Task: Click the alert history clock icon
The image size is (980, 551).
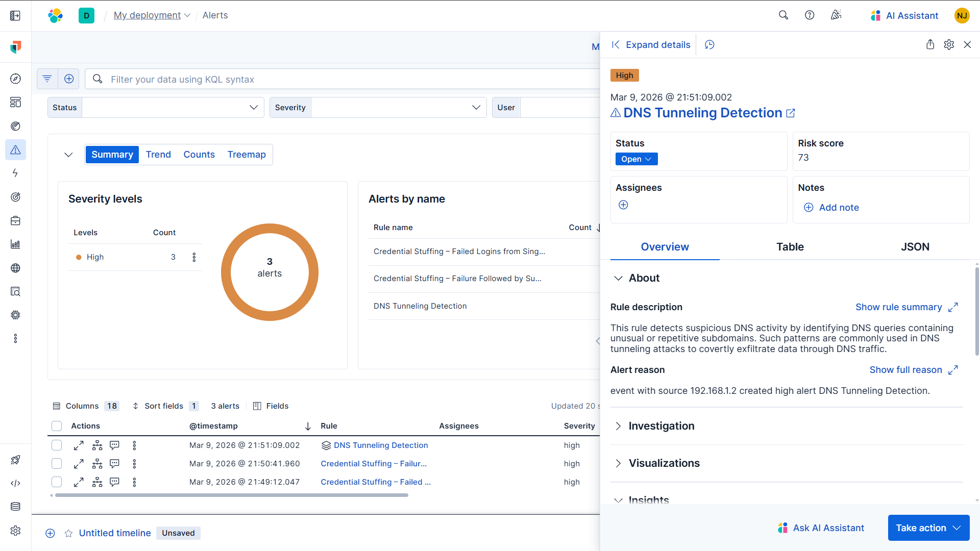Action: 709,45
